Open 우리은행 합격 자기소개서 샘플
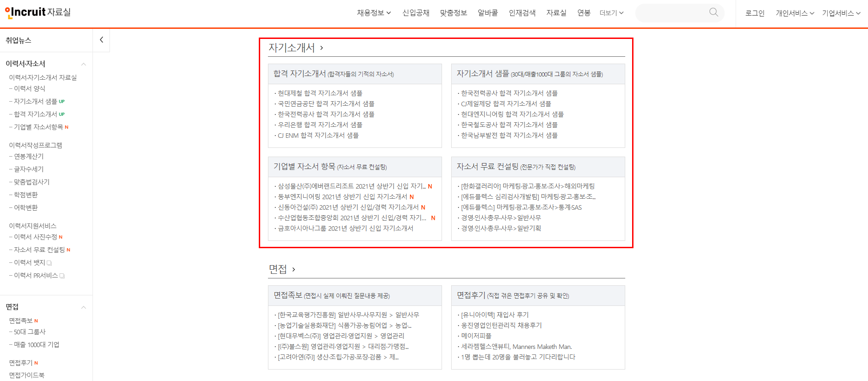The image size is (868, 381). tap(320, 125)
